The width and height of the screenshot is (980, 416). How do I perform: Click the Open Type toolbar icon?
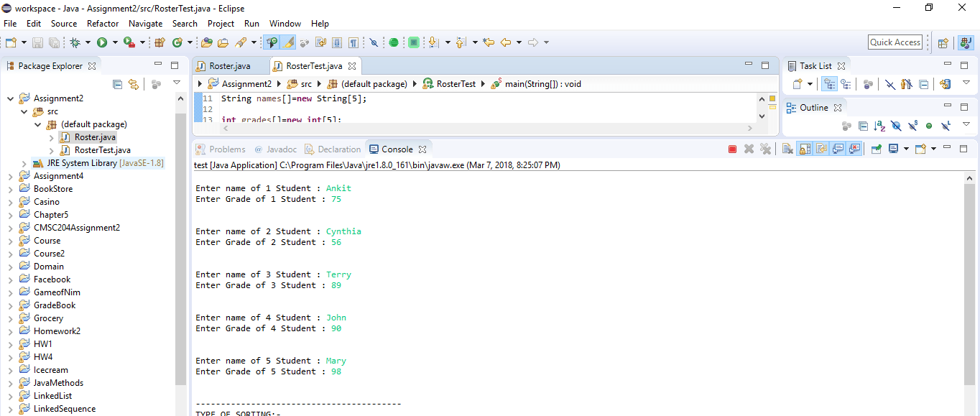point(206,42)
